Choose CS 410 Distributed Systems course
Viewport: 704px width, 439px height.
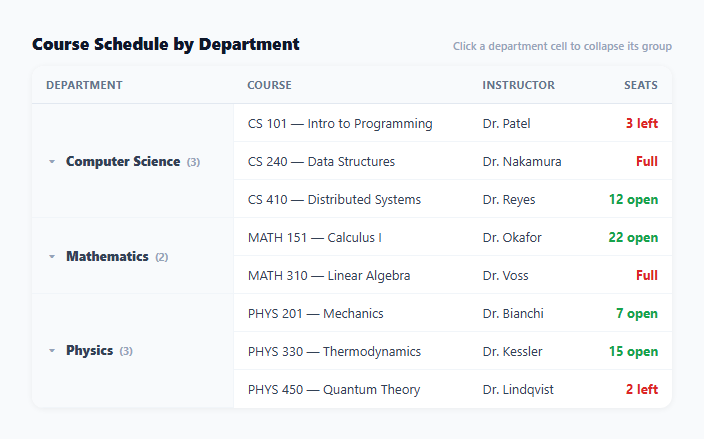[x=334, y=200]
